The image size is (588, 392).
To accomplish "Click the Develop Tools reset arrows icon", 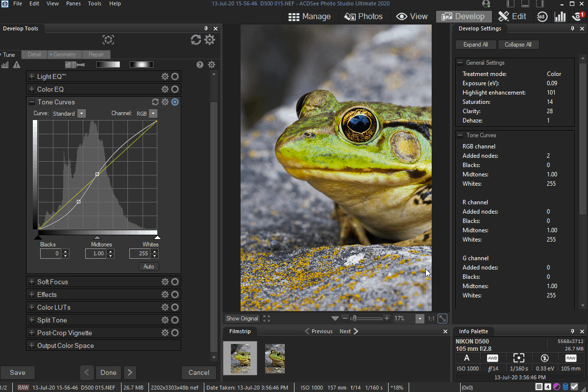I will pos(196,40).
